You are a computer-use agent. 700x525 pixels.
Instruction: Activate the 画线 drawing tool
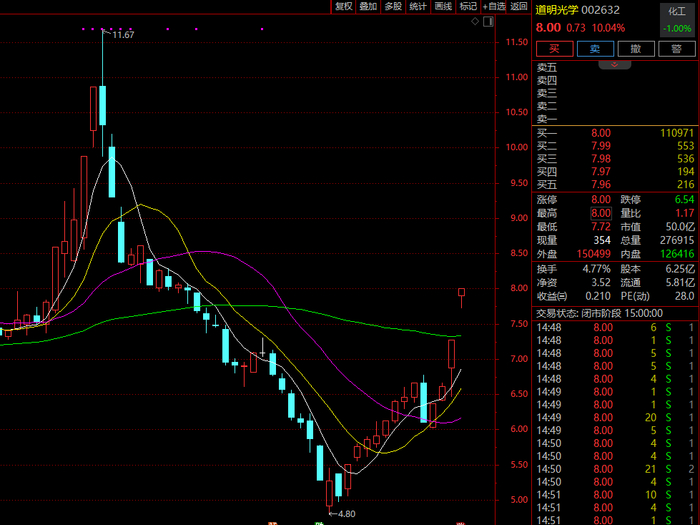443,6
